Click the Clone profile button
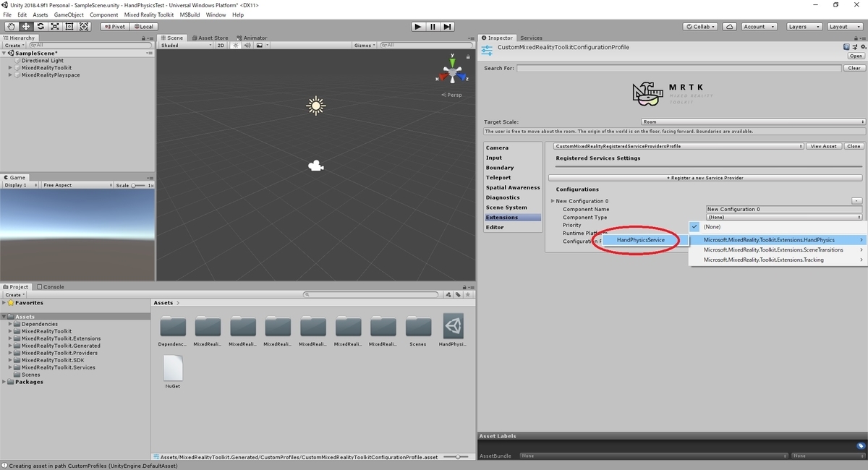Image resolution: width=868 pixels, height=470 pixels. 854,146
